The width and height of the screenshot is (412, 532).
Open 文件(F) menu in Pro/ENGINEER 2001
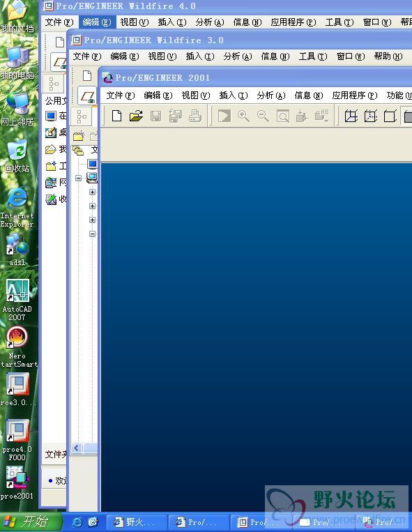coord(121,96)
